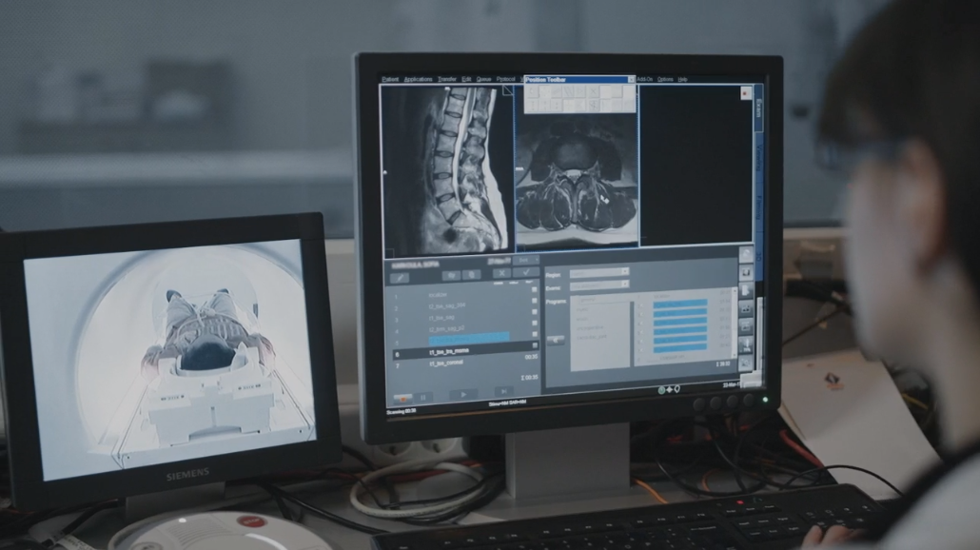Click the checkmark apply button above the queue

tap(526, 272)
